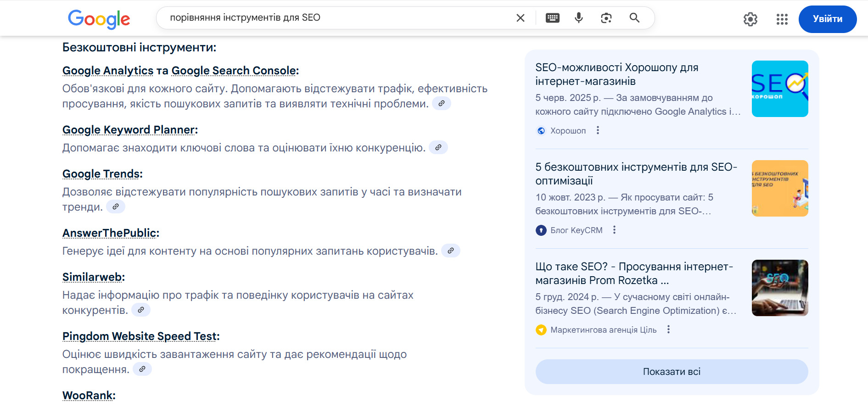Open quick settings with the gear icon
This screenshot has width=868, height=407.
click(x=750, y=19)
